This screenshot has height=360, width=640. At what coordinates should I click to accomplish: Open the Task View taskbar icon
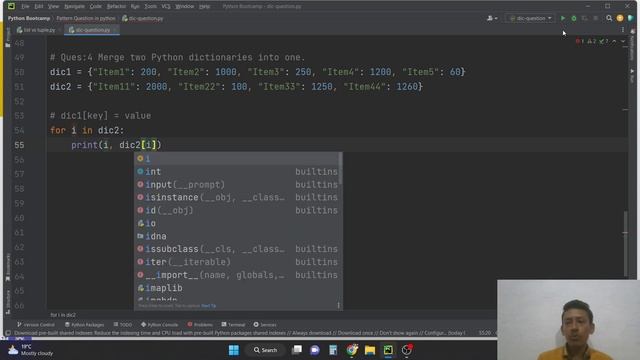coord(297,350)
